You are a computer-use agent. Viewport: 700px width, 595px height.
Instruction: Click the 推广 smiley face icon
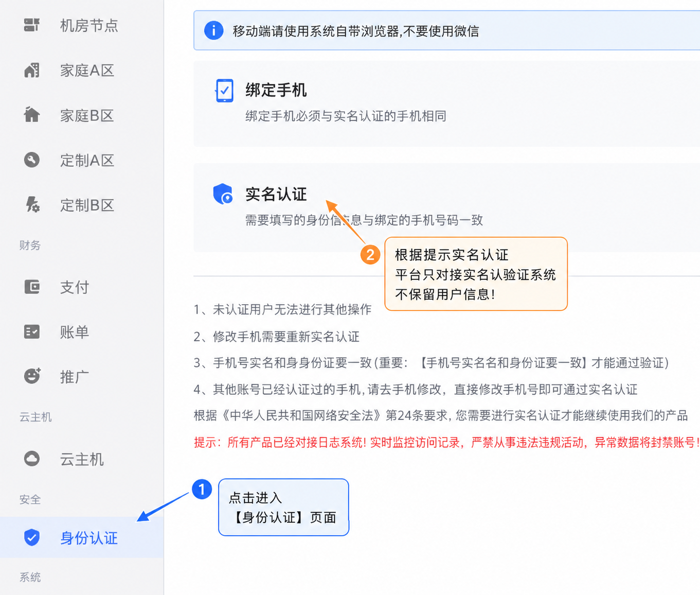pos(32,376)
